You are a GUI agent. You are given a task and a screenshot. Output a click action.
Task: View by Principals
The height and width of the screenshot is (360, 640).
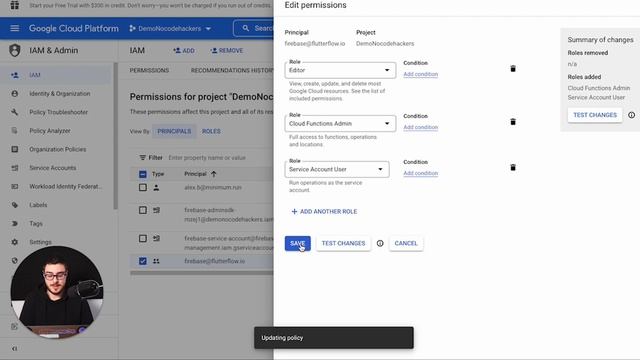(174, 131)
